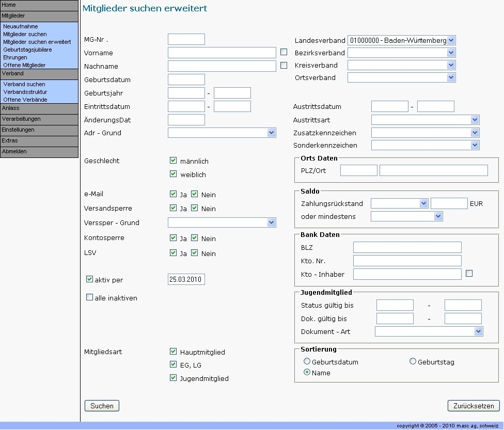The width and height of the screenshot is (504, 430).
Task: Uncheck the männlich gender checkbox
Action: coord(173,161)
